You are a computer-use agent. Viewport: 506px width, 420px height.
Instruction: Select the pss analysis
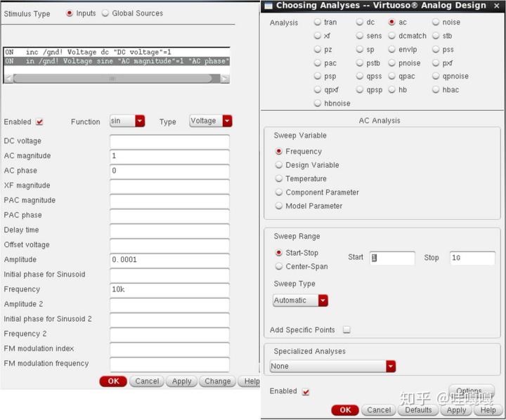click(x=436, y=49)
